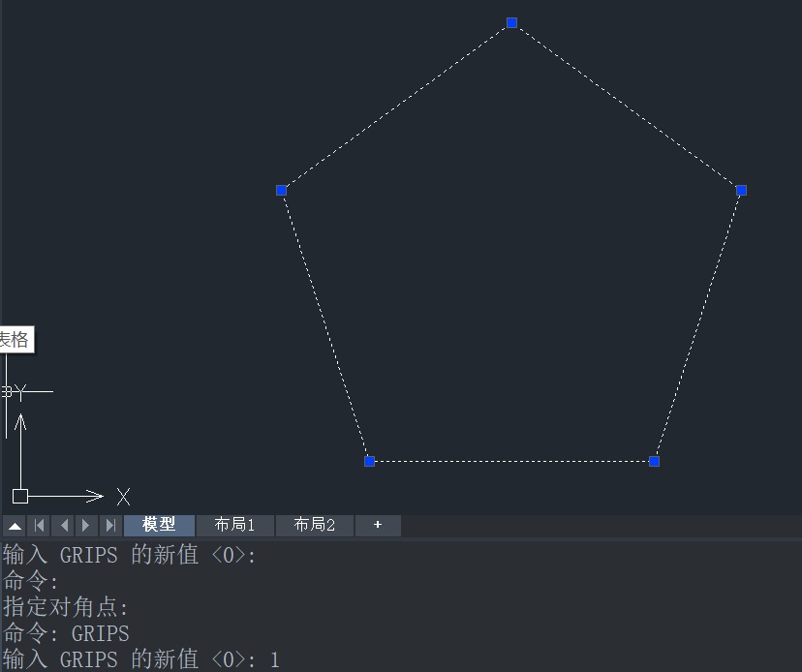This screenshot has height=672, width=802.
Task: Select the right vertex grip of pentagon
Action: pyautogui.click(x=742, y=190)
